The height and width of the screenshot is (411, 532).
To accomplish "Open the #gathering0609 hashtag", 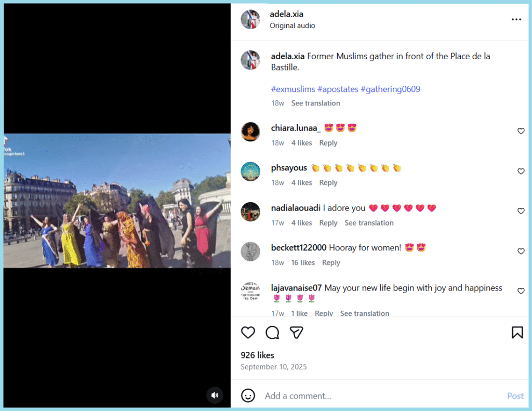I will (x=390, y=89).
